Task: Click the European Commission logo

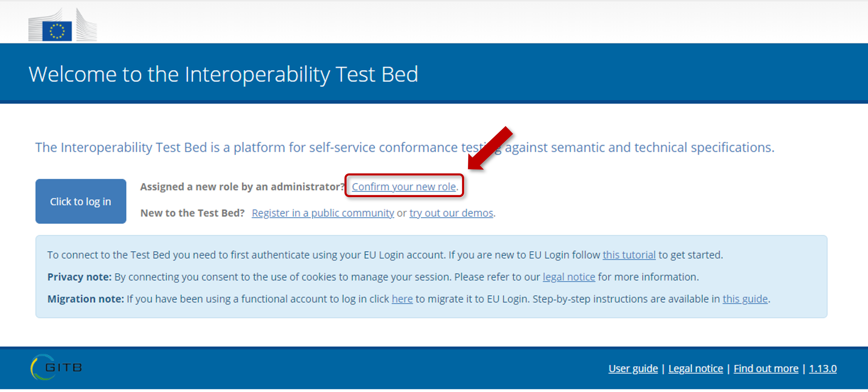Action: coord(62,24)
